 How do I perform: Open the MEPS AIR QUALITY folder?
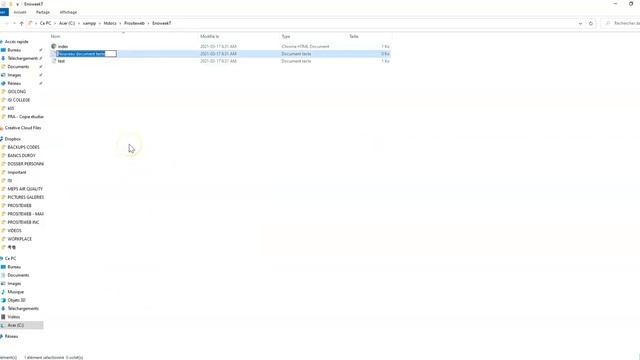(x=25, y=189)
